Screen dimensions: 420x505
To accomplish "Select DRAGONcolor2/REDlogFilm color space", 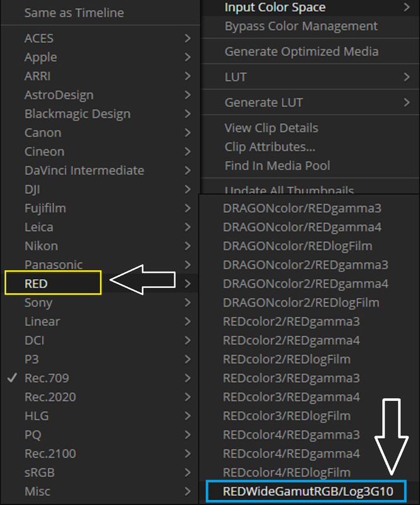I will click(309, 303).
